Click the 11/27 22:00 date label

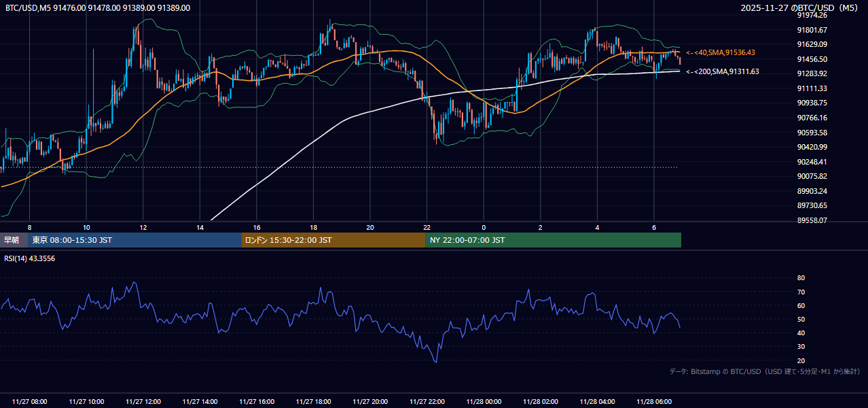tap(427, 402)
